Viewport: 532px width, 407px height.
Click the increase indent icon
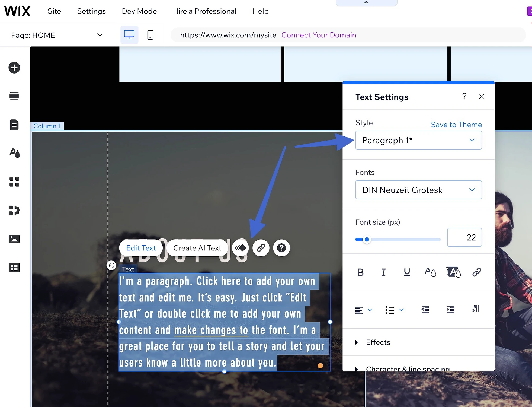(x=450, y=309)
